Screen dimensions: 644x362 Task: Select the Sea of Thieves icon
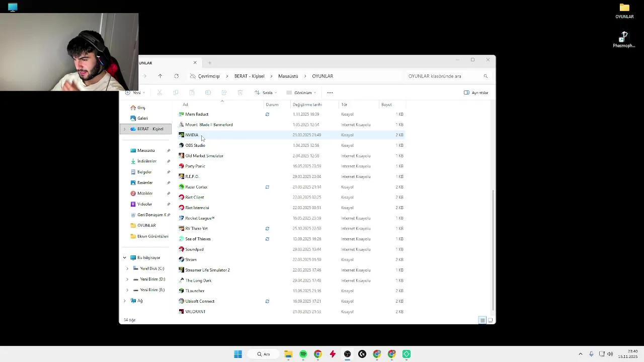coord(182,239)
